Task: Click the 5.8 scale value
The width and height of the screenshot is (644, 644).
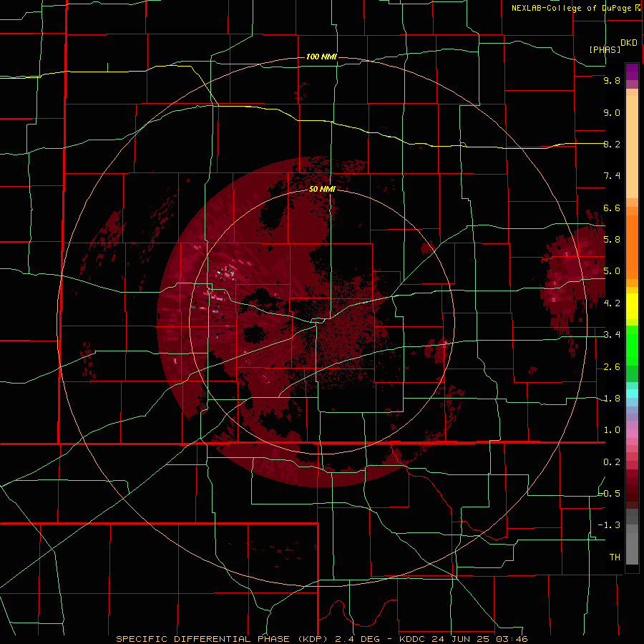Action: pos(612,239)
